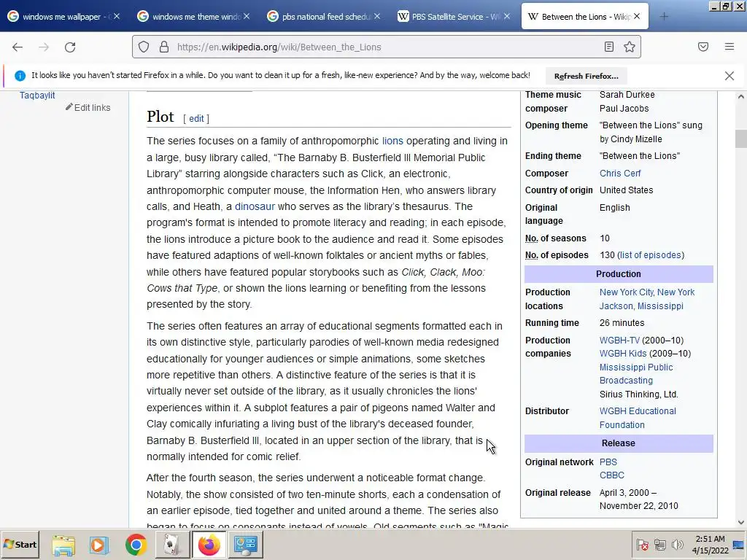Open the WGBH Kids link
747x560 pixels.
[x=623, y=354]
